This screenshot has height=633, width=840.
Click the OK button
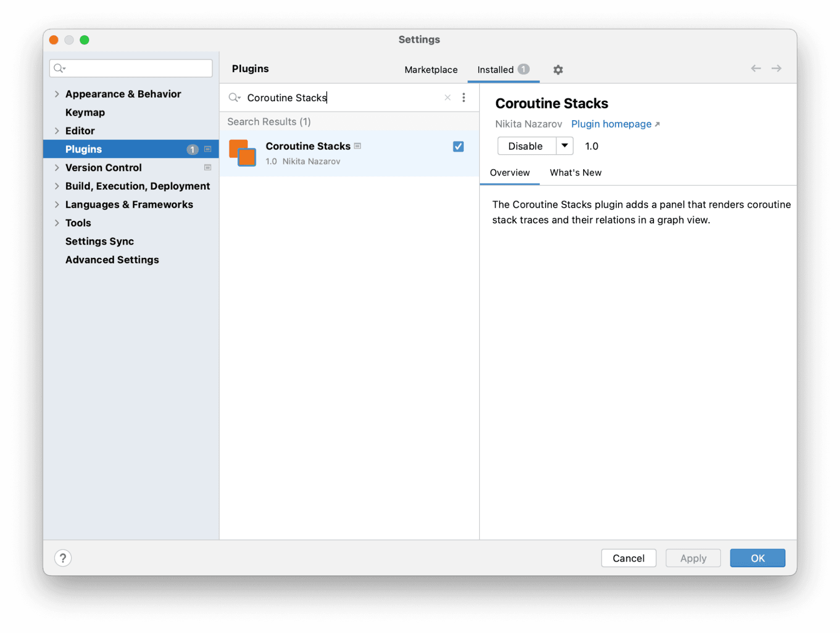click(x=757, y=558)
